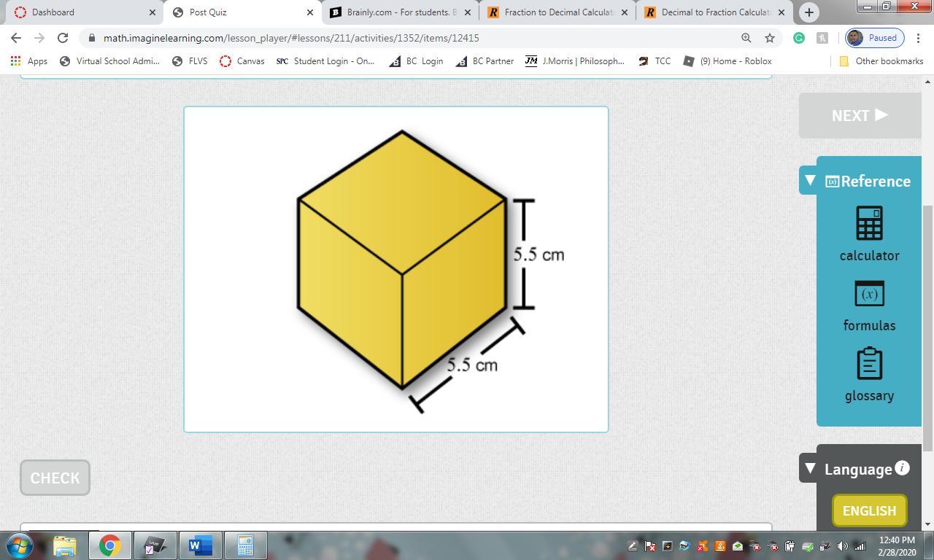Viewport: 934px width, 560px height.
Task: Reload the current page
Action: coord(63,38)
